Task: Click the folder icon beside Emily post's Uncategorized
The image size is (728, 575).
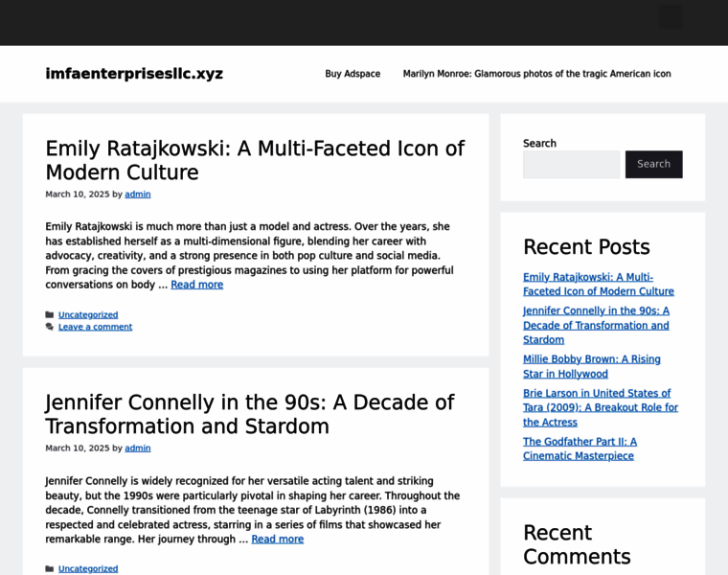Action: pos(50,315)
